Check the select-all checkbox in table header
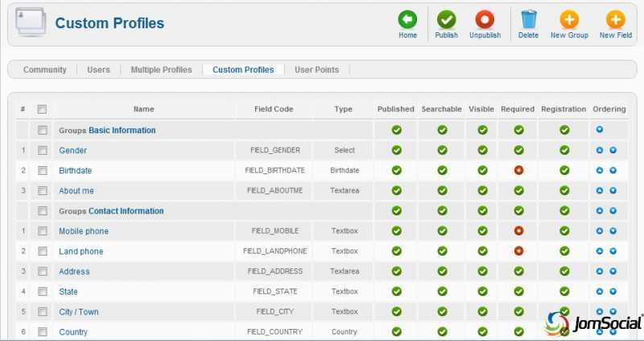Image resolution: width=644 pixels, height=341 pixels. (x=43, y=110)
